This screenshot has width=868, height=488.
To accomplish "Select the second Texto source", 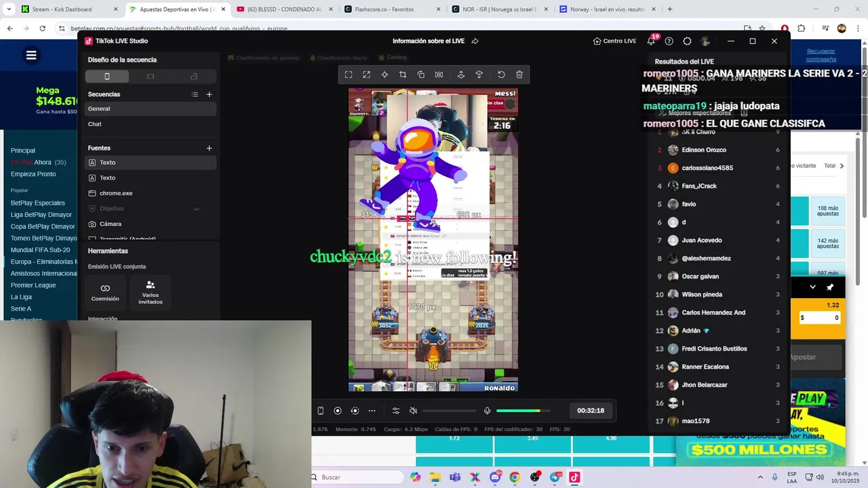I will point(151,178).
